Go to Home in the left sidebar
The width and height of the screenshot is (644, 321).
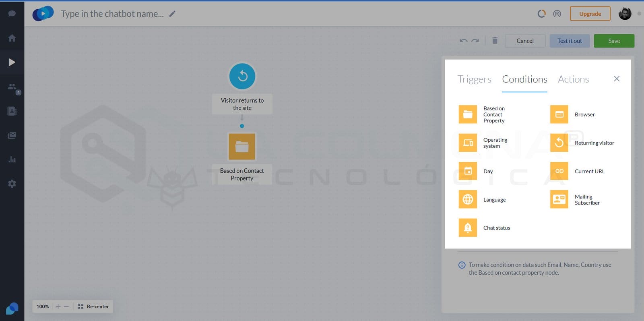coord(12,38)
